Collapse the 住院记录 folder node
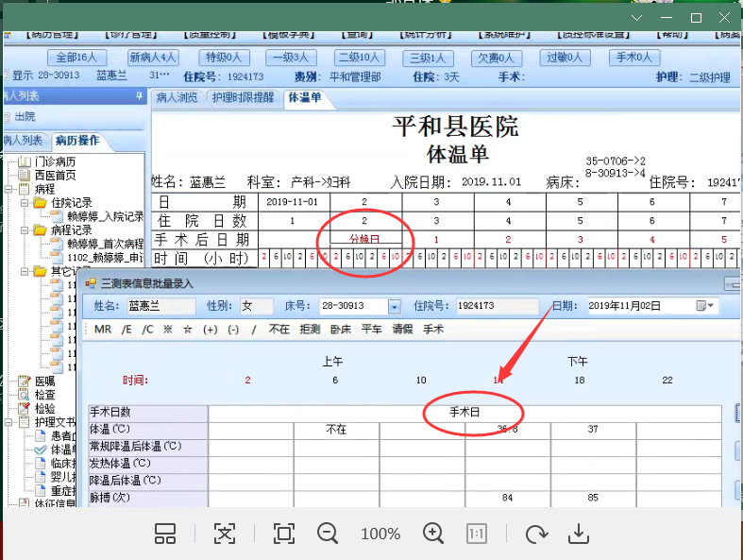 (x=25, y=203)
